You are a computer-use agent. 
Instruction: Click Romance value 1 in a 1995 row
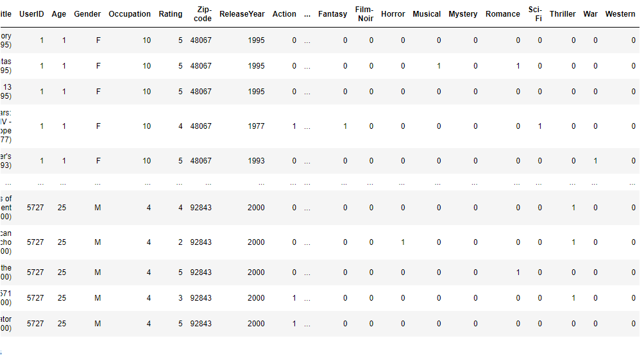click(518, 66)
